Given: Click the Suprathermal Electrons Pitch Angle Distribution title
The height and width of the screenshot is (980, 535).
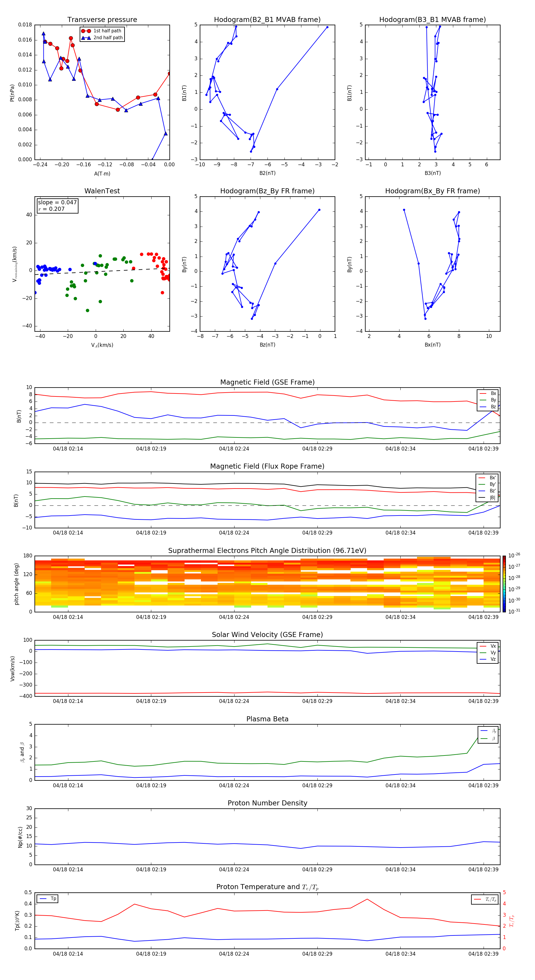Looking at the screenshot, I should pos(267,551).
